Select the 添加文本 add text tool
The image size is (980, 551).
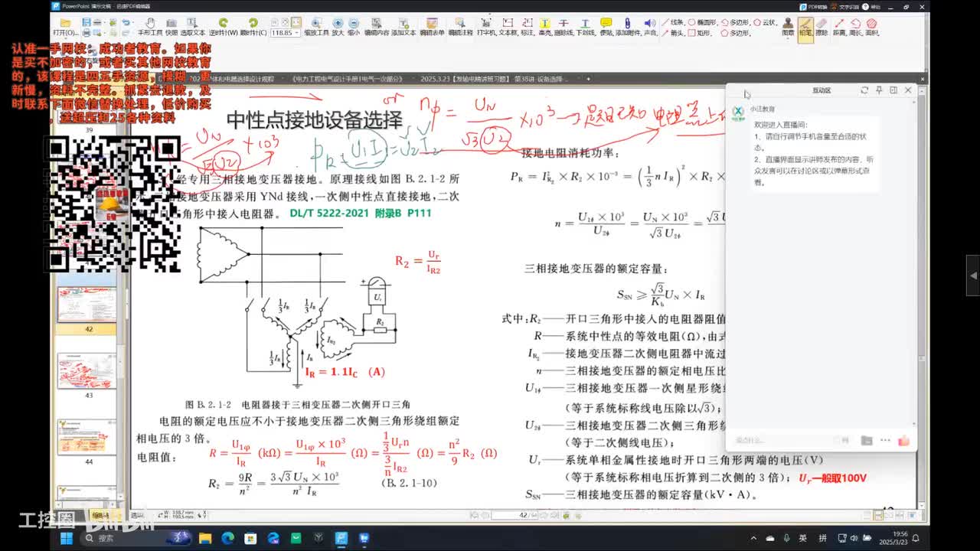pyautogui.click(x=403, y=28)
